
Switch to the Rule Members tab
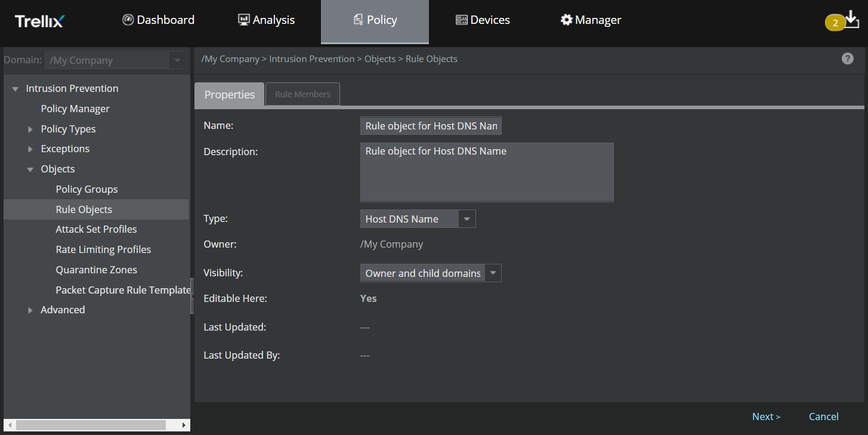302,94
